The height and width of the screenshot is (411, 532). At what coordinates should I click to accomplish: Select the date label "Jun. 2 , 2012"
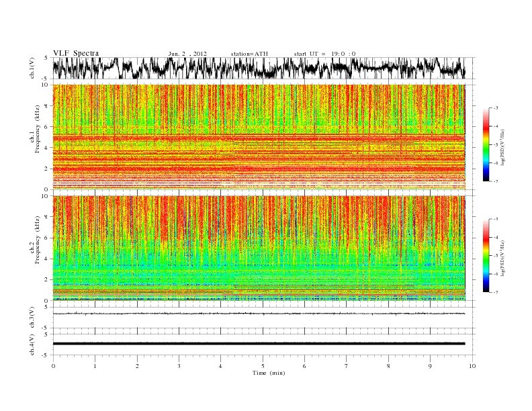pos(187,54)
